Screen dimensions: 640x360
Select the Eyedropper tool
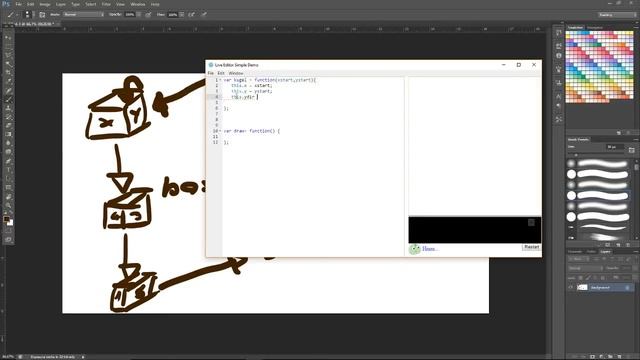point(8,82)
